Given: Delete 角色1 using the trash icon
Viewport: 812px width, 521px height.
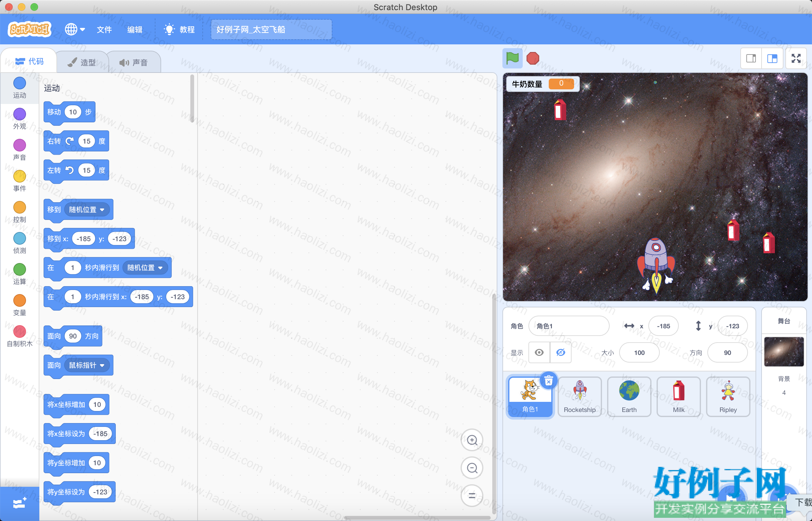Looking at the screenshot, I should [548, 381].
